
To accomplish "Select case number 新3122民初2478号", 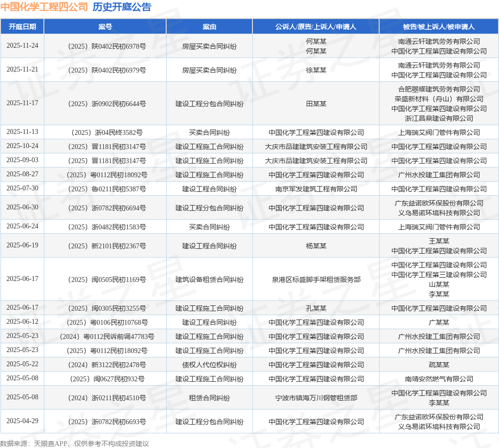I will [x=107, y=365].
